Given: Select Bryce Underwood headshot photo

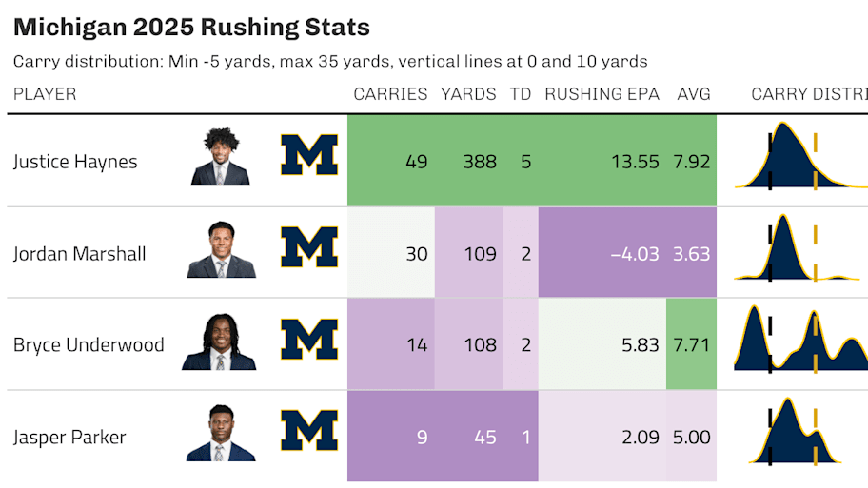Looking at the screenshot, I should click(219, 342).
